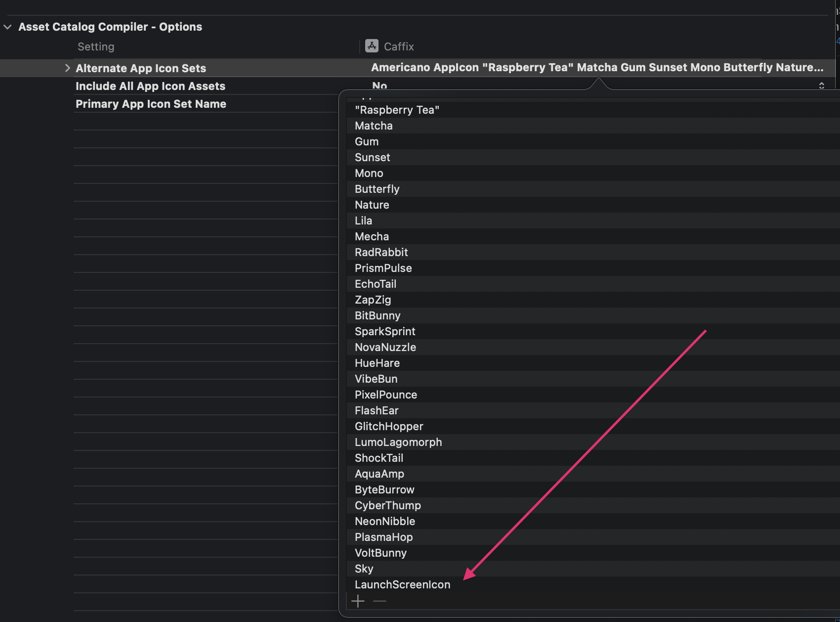The image size is (840, 622).
Task: Select the RadRabbit list item
Action: (x=381, y=252)
